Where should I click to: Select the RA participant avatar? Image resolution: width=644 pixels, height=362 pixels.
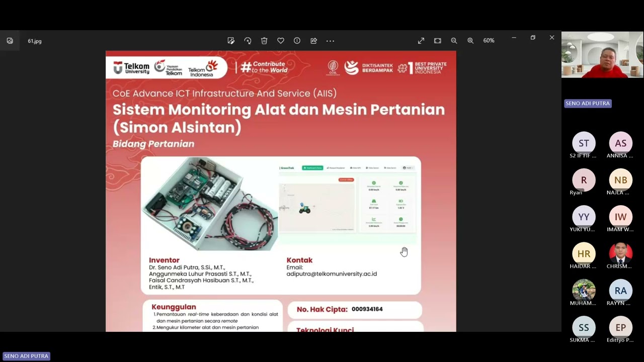(x=621, y=291)
